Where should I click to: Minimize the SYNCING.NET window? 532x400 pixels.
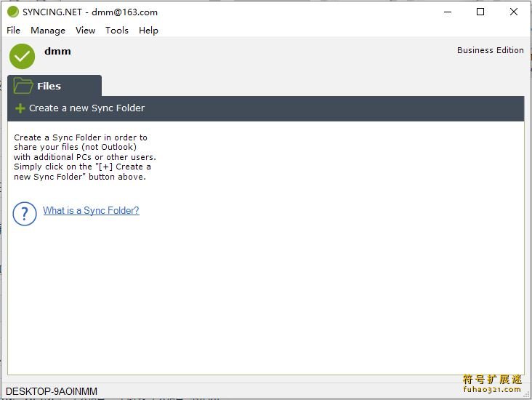[x=448, y=12]
